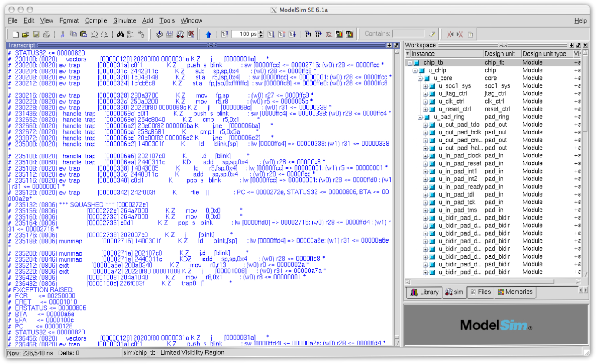
Task: Click the Paste clipboard icon
Action: tap(84, 34)
